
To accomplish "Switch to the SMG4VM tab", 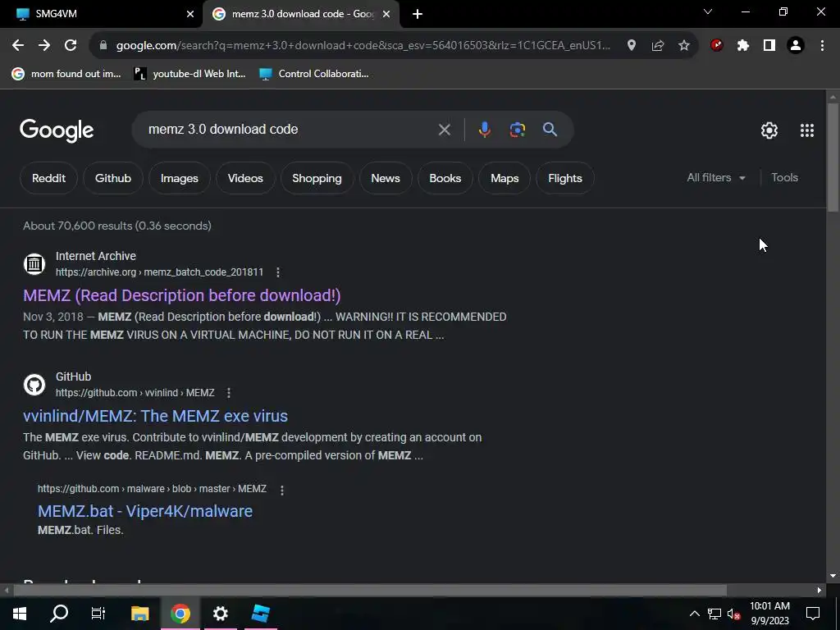I will tap(101, 14).
